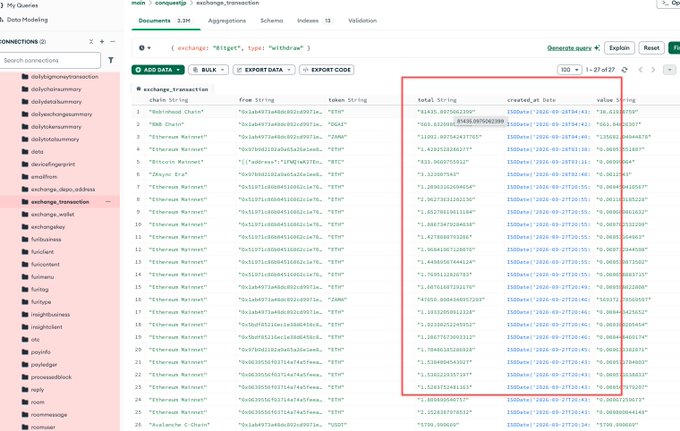Select the dailytokensummary collection
This screenshot has width=680, height=431.
(56, 127)
